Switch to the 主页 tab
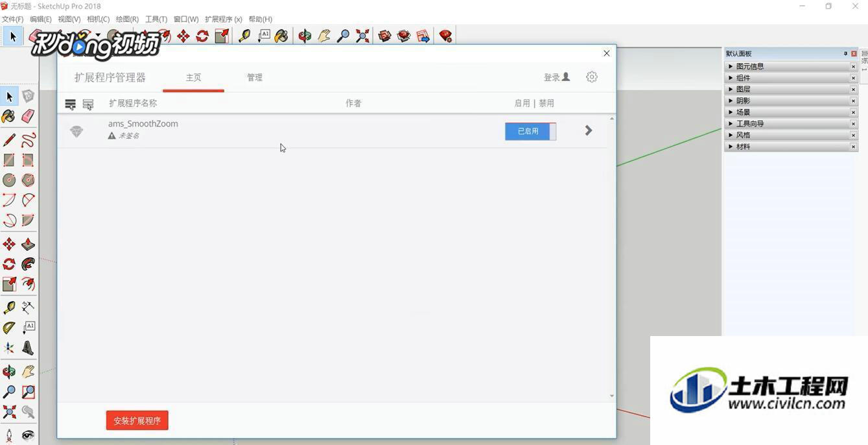Image resolution: width=868 pixels, height=445 pixels. click(194, 77)
